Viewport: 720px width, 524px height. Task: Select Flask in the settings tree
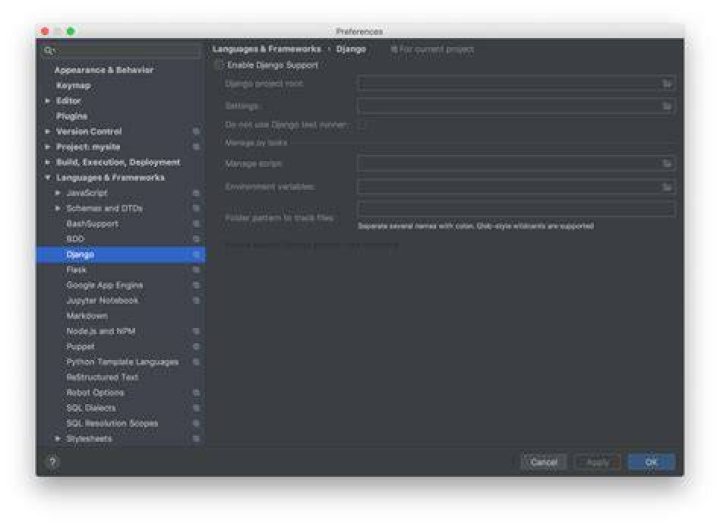click(x=76, y=270)
